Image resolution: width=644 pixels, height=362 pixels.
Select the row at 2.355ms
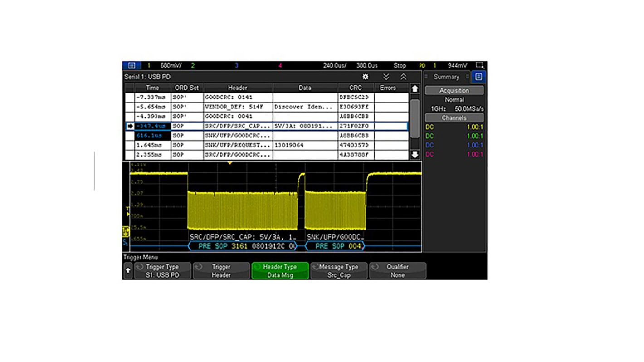[267, 155]
